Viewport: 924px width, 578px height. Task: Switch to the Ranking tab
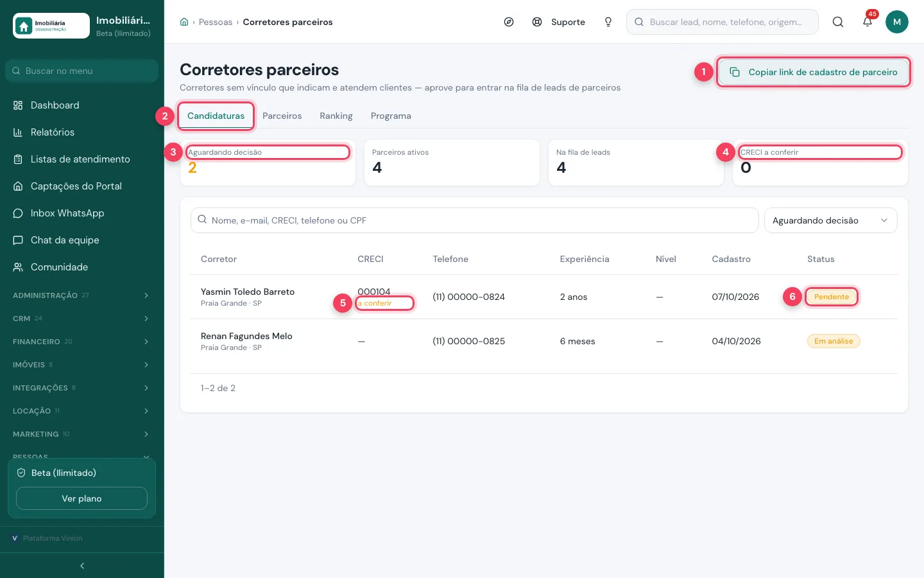pos(336,116)
